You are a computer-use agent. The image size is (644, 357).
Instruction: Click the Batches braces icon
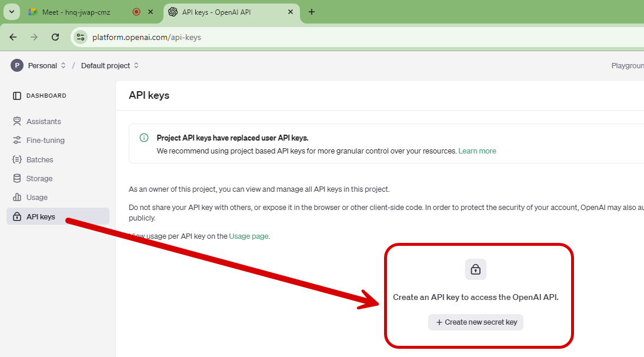pyautogui.click(x=17, y=159)
